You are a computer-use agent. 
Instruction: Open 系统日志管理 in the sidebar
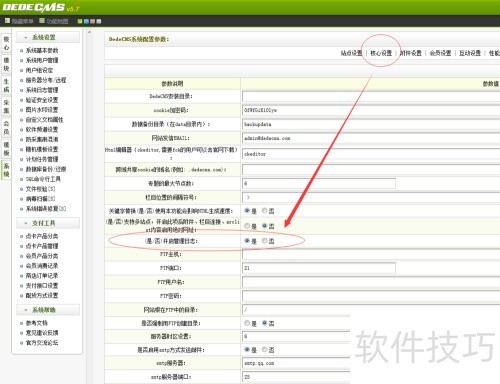click(42, 90)
